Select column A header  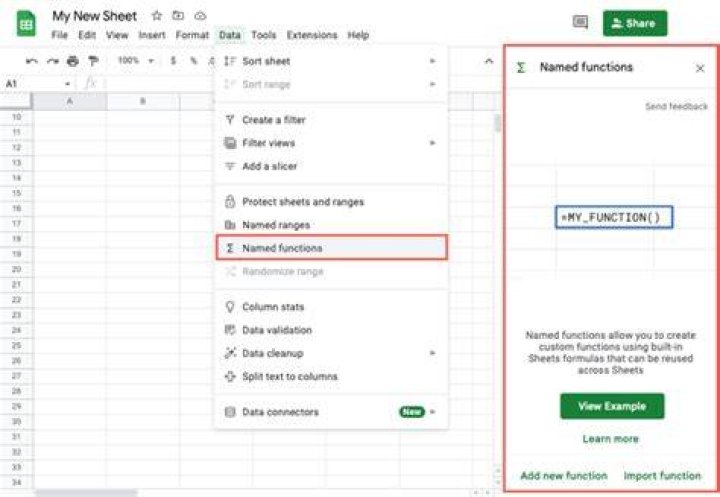(x=70, y=101)
